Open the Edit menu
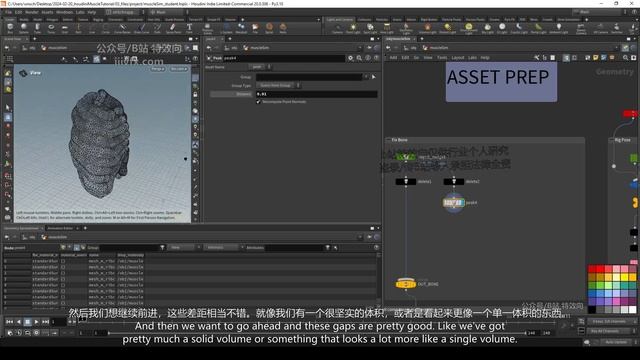 click(18, 12)
